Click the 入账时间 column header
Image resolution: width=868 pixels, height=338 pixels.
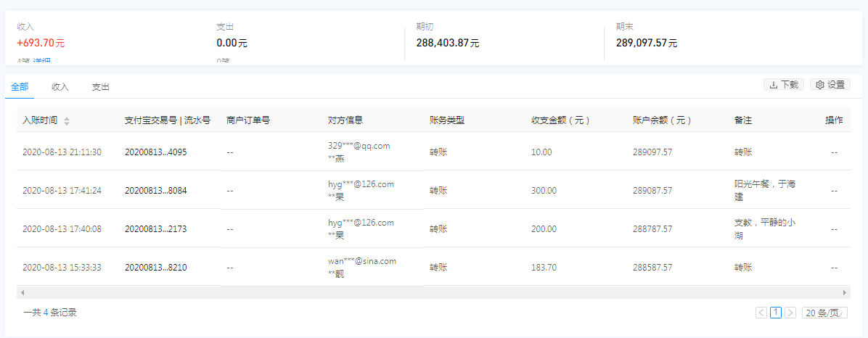click(x=40, y=120)
